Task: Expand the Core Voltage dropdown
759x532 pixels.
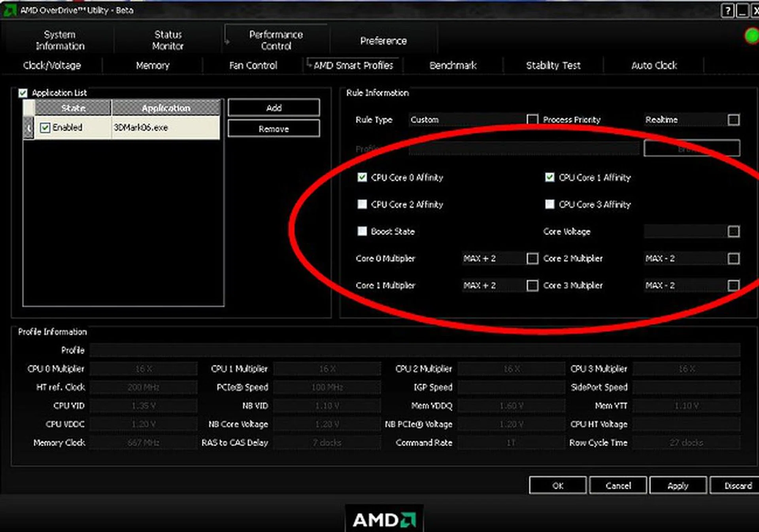Action: pos(733,231)
